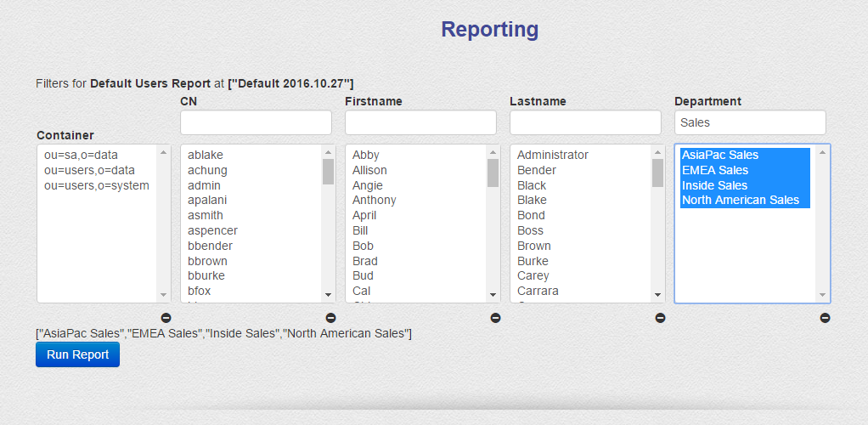Click the remove icon below CN list
The width and height of the screenshot is (868, 425).
(x=330, y=318)
